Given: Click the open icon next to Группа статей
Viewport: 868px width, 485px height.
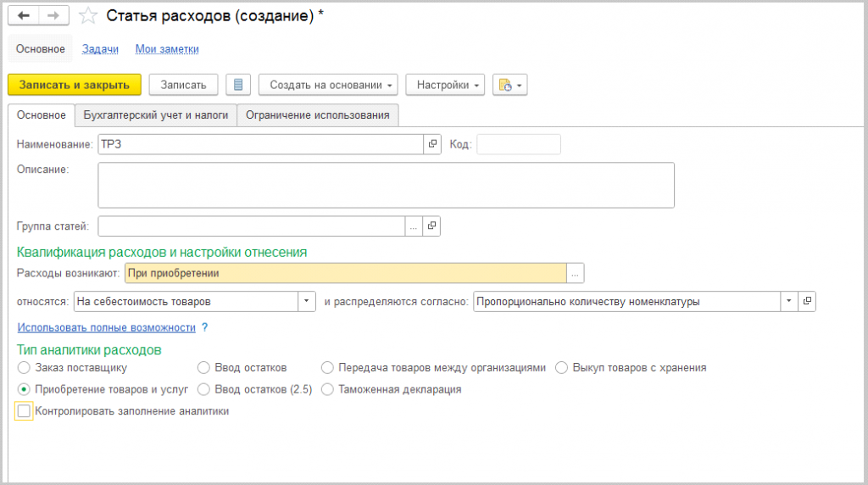Looking at the screenshot, I should coord(431,226).
